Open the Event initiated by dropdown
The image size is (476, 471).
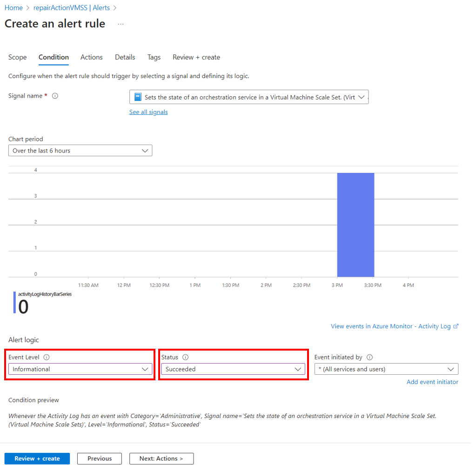pos(386,369)
